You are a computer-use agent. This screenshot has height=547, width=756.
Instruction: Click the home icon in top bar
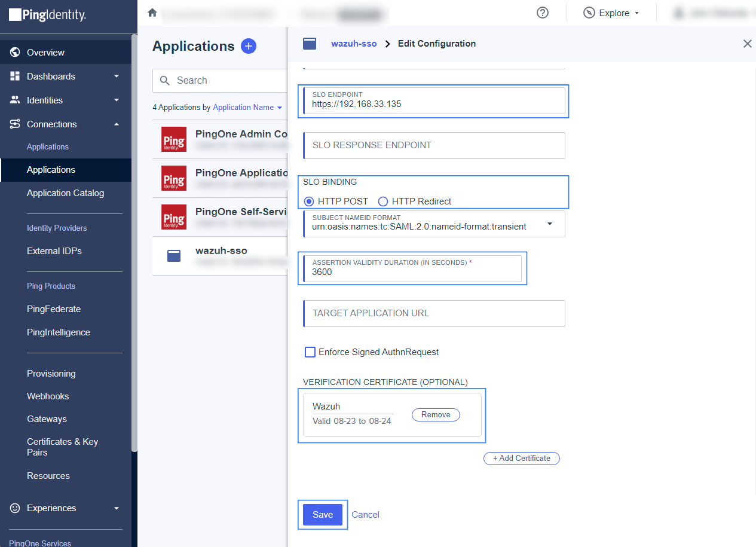152,13
